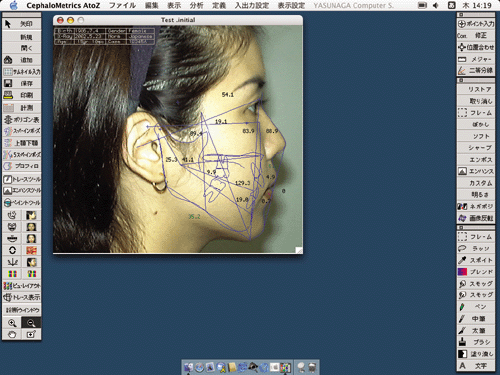Viewport: 500px width, 375px height.
Task: Open the CephaloMetrics AtoZ application menu
Action: click(63, 5)
